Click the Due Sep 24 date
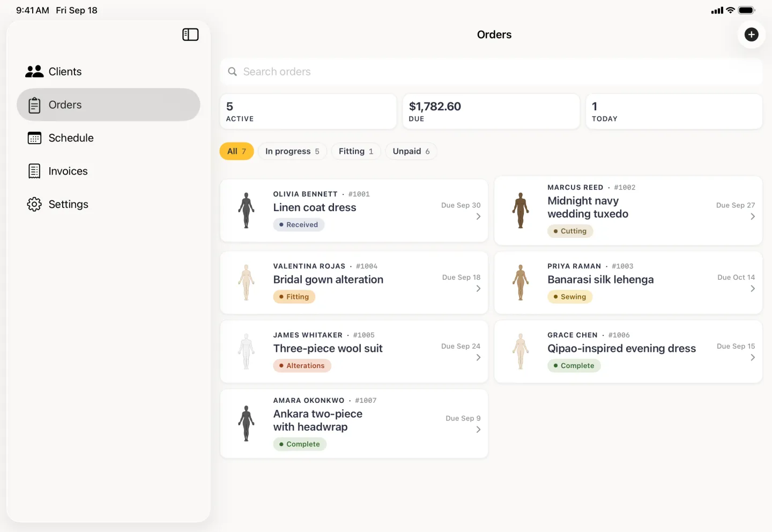The image size is (772, 532). coord(461,347)
